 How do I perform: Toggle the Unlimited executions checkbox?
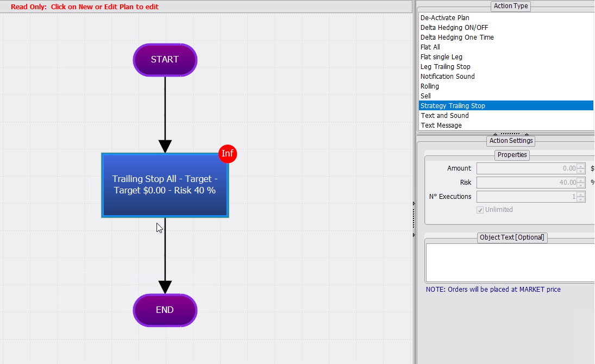480,210
